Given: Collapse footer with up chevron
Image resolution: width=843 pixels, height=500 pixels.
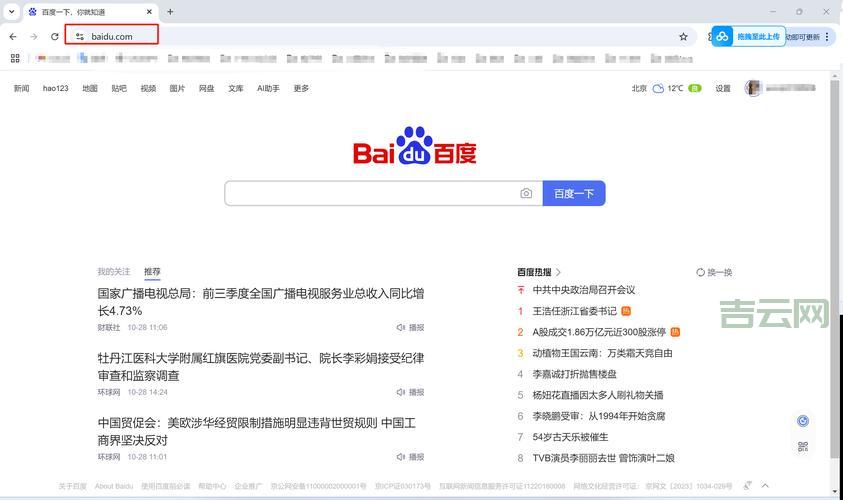Looking at the screenshot, I should (x=765, y=485).
